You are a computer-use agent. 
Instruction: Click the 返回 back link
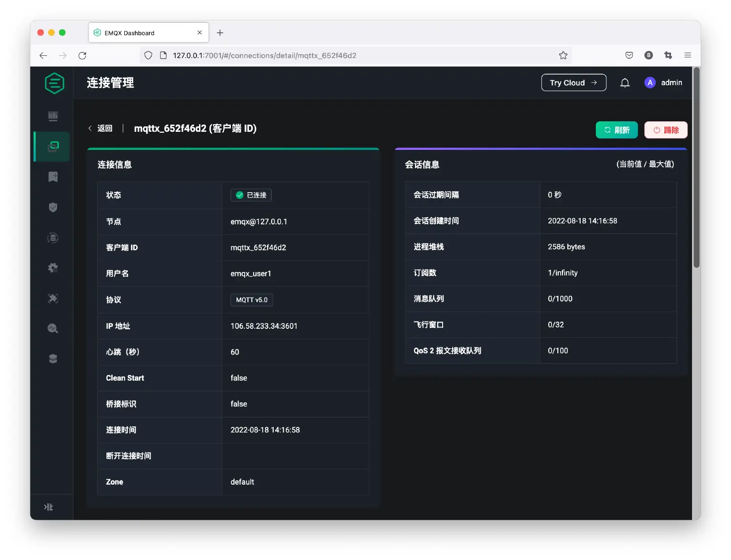point(100,128)
